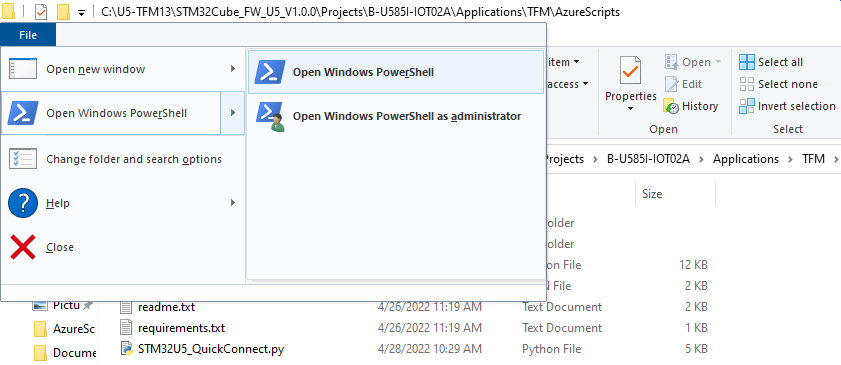The height and width of the screenshot is (365, 841).
Task: Expand the Help submenu arrow
Action: [x=233, y=203]
